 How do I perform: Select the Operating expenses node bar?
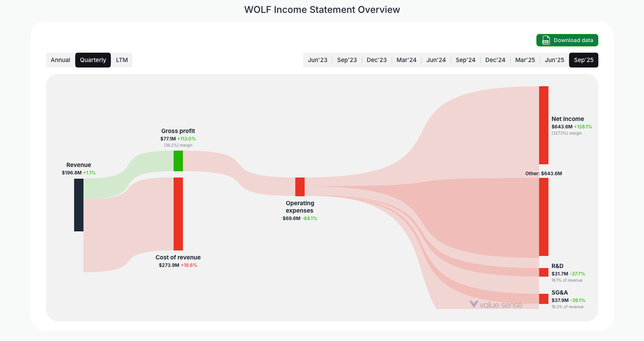click(300, 187)
